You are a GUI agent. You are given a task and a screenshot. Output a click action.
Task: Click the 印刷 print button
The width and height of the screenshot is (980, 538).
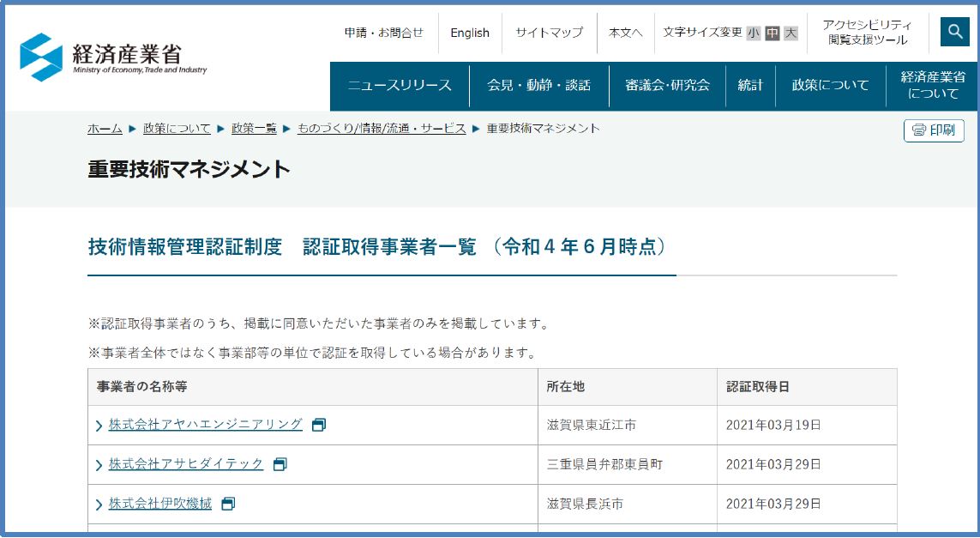click(934, 130)
